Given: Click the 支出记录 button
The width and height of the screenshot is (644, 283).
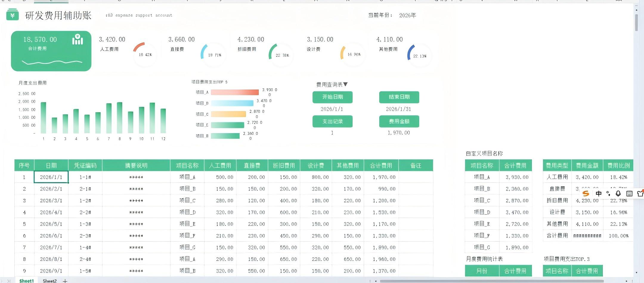Looking at the screenshot, I should (332, 121).
